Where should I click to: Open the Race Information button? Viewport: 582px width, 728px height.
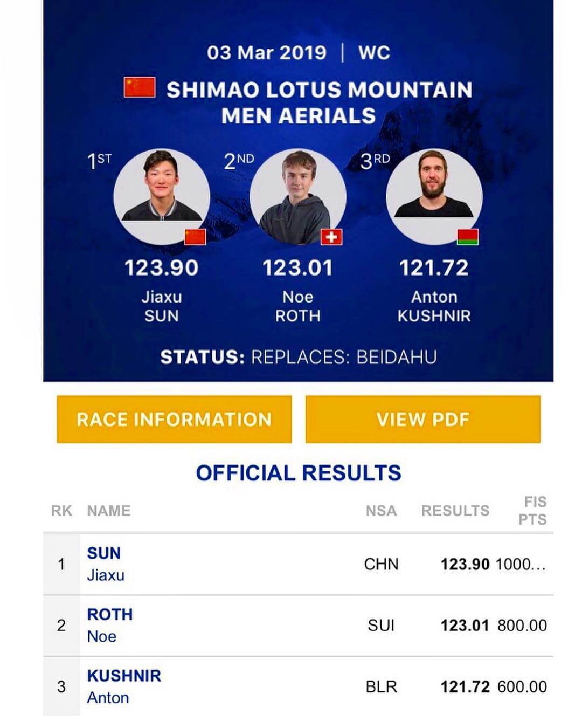[x=174, y=420]
